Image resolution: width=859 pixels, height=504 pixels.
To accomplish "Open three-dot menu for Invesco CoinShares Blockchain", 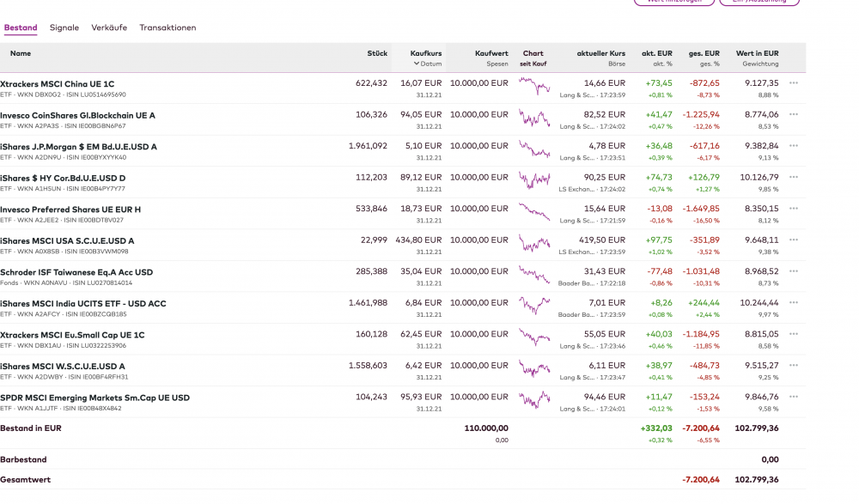I will pyautogui.click(x=793, y=114).
